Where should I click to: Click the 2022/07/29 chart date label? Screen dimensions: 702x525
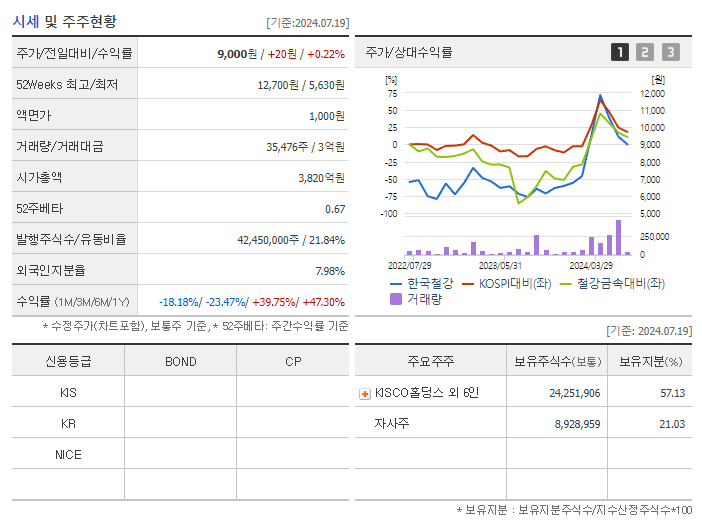[409, 266]
